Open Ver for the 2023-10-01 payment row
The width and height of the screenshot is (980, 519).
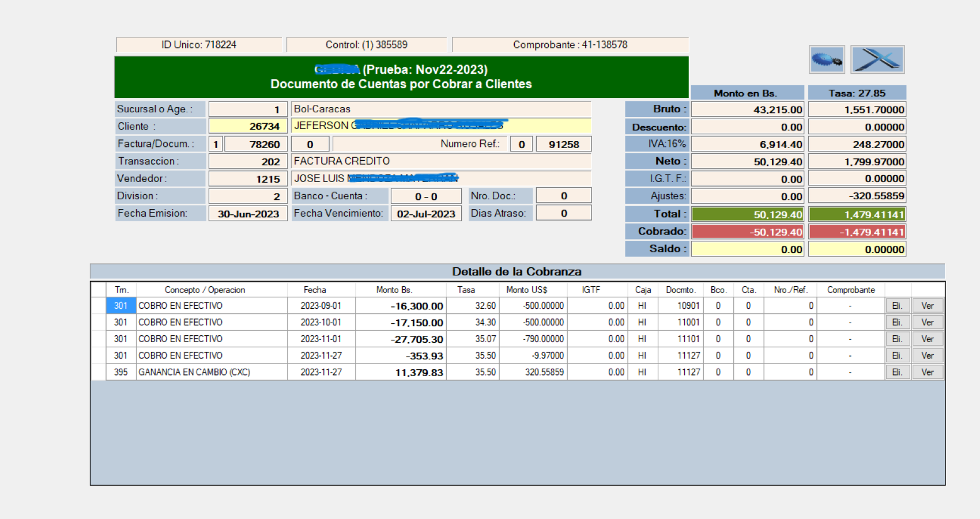point(927,323)
